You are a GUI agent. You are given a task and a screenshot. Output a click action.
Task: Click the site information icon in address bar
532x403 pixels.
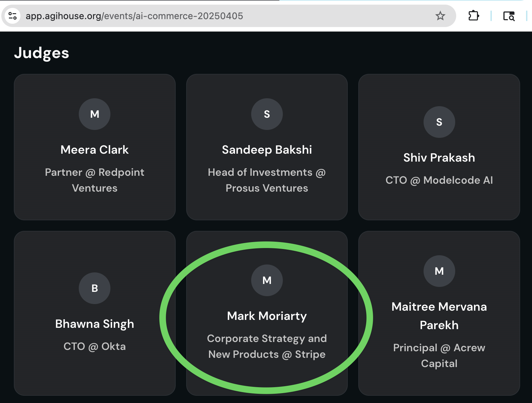[13, 16]
